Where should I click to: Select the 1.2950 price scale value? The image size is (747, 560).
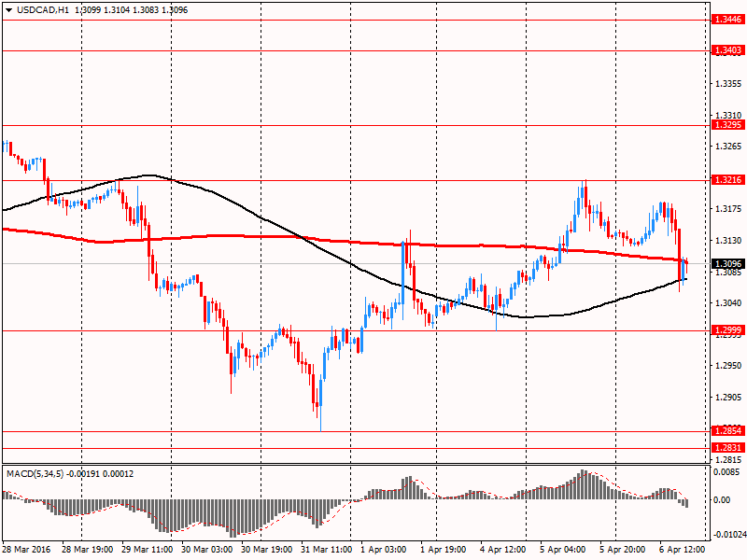click(x=729, y=366)
